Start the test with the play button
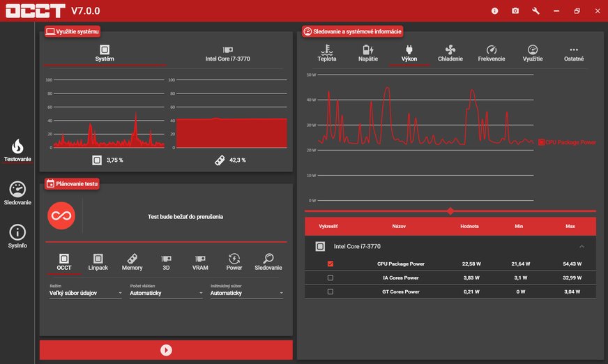 166,350
